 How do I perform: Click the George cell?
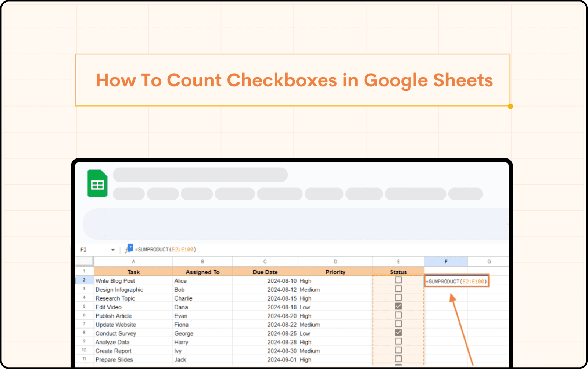[202, 333]
